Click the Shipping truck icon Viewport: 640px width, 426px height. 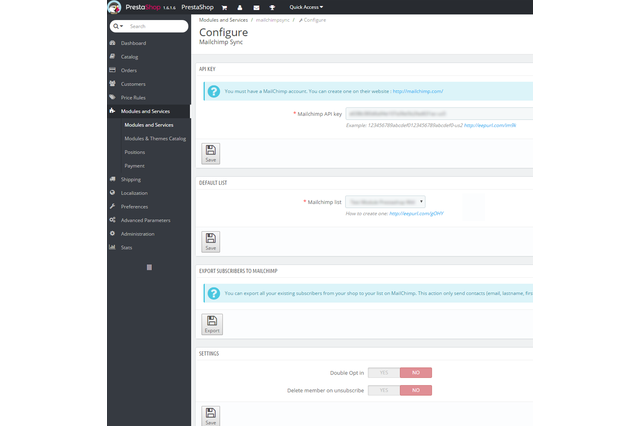point(112,179)
